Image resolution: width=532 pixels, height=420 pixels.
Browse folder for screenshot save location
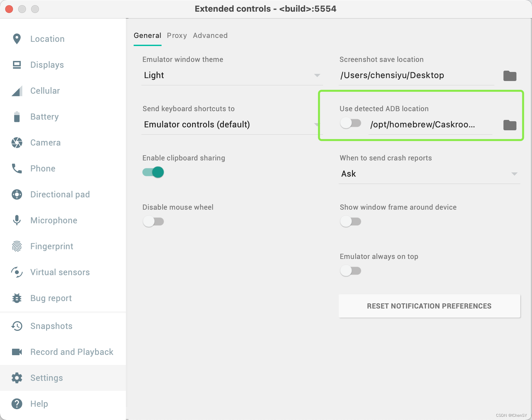pos(510,76)
